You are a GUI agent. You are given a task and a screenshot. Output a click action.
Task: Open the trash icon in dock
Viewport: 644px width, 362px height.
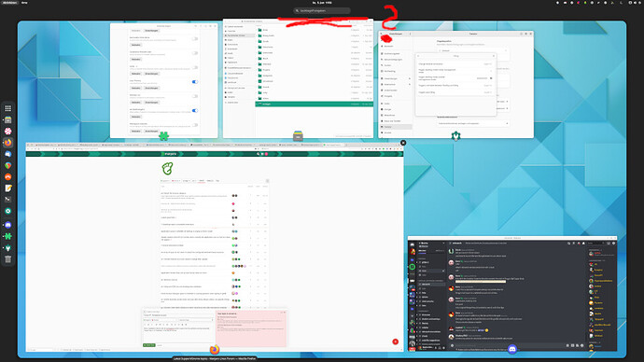coord(7,259)
